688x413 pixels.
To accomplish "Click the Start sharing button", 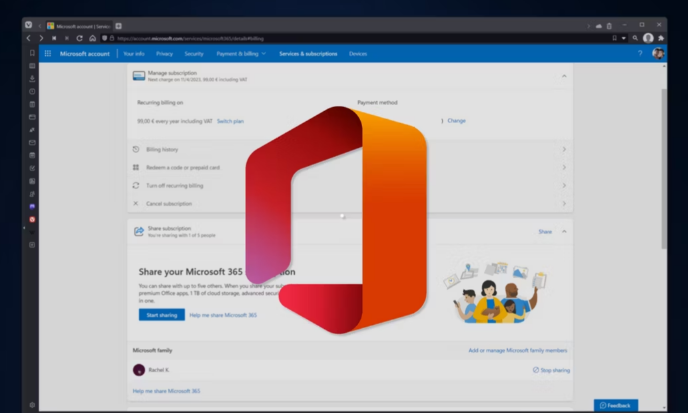I will (x=162, y=315).
